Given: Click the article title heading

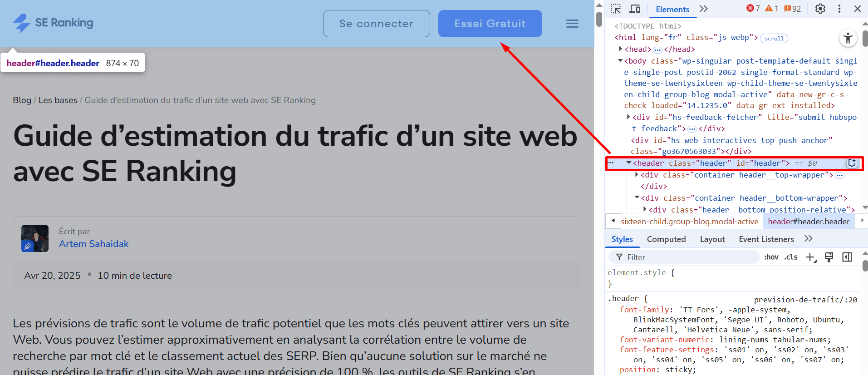Looking at the screenshot, I should 295,153.
